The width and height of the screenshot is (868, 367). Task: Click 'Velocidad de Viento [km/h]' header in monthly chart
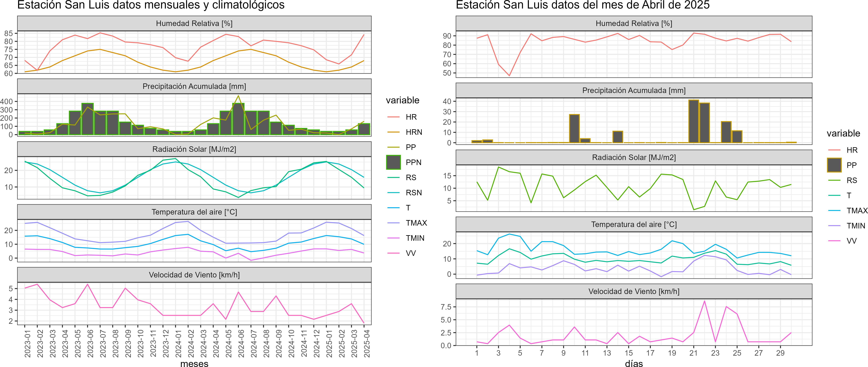tap(194, 275)
